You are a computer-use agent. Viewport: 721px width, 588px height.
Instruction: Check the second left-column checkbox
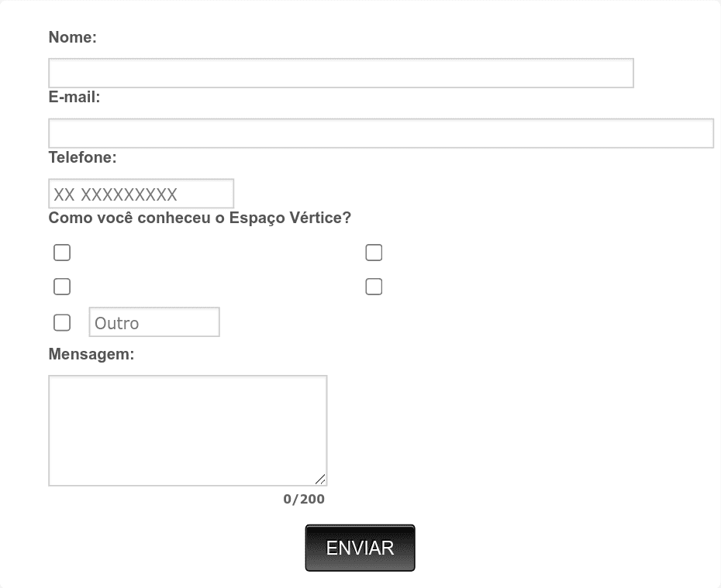point(62,287)
